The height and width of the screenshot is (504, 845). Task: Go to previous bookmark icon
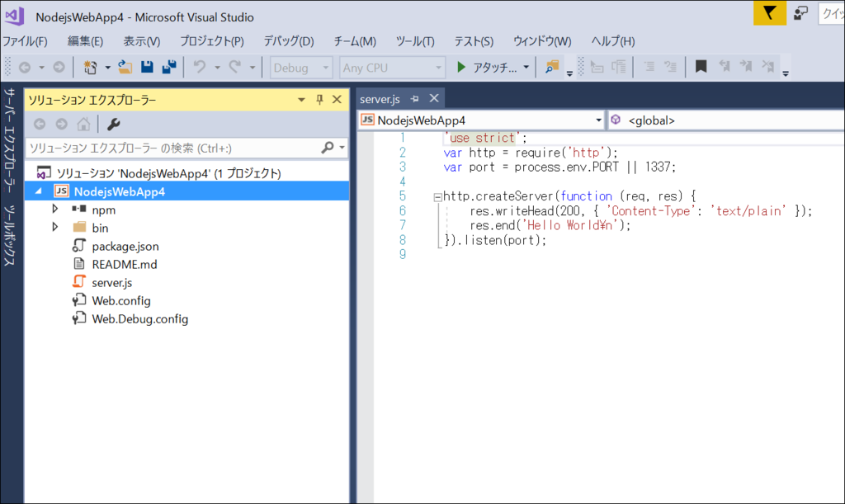pyautogui.click(x=725, y=67)
